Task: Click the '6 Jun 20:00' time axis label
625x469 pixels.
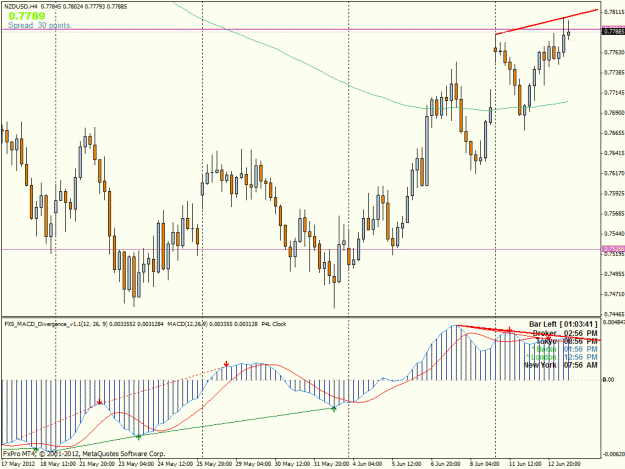Action: tap(446, 464)
